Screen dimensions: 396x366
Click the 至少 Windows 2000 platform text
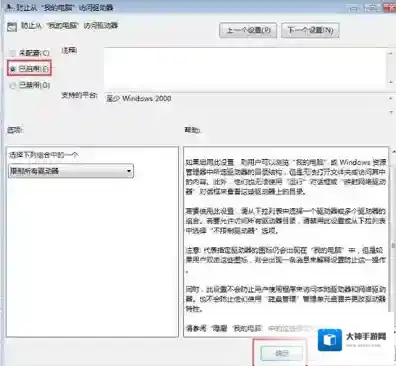tap(139, 99)
